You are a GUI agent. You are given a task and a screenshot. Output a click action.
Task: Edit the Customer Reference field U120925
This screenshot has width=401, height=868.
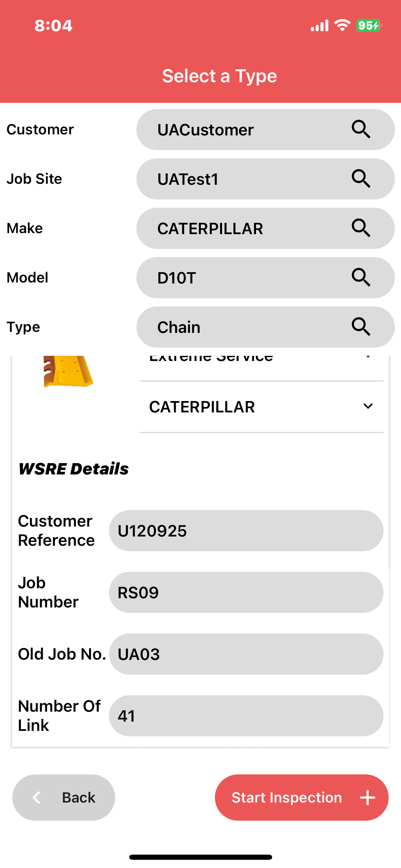click(246, 531)
